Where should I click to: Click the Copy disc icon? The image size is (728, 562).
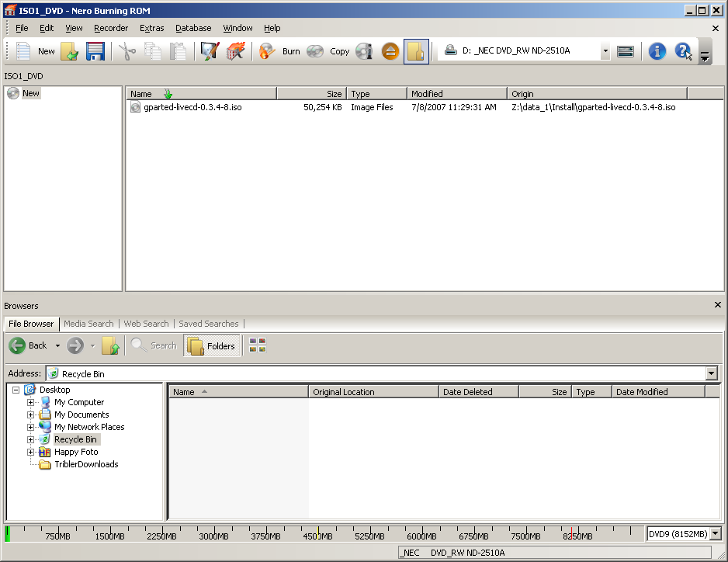click(315, 51)
